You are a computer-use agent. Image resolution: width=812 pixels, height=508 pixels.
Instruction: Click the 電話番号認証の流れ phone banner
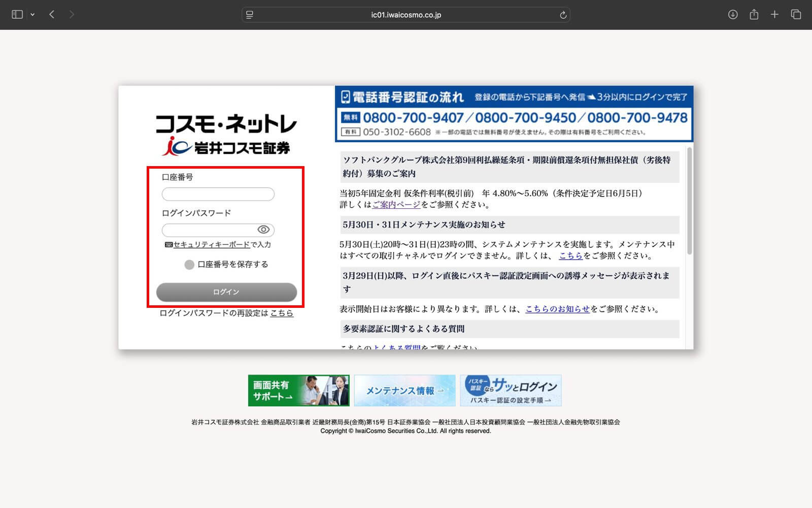[x=514, y=114]
